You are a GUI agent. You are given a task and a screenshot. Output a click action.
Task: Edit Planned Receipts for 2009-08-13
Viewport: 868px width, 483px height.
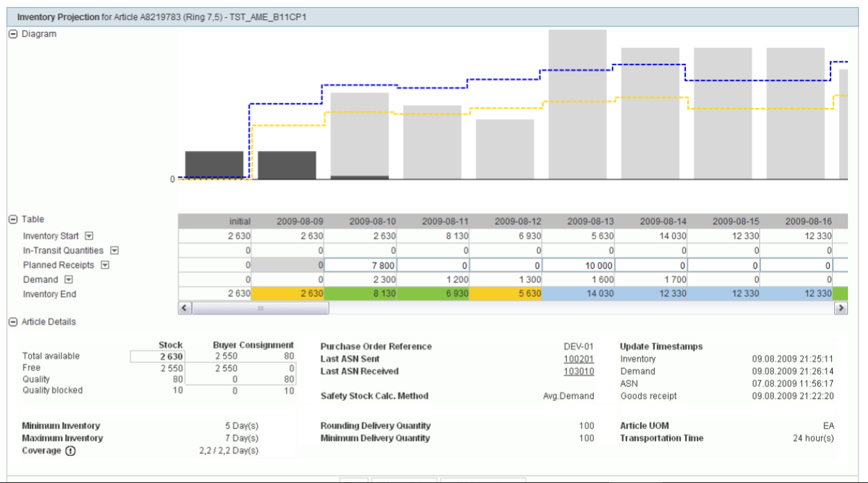(578, 265)
